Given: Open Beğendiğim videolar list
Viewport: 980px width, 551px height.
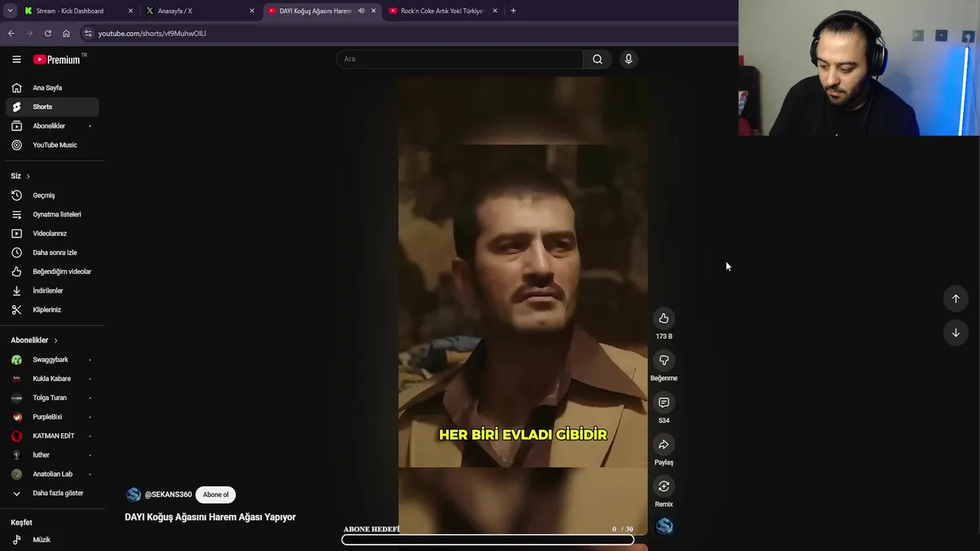Looking at the screenshot, I should point(52,272).
